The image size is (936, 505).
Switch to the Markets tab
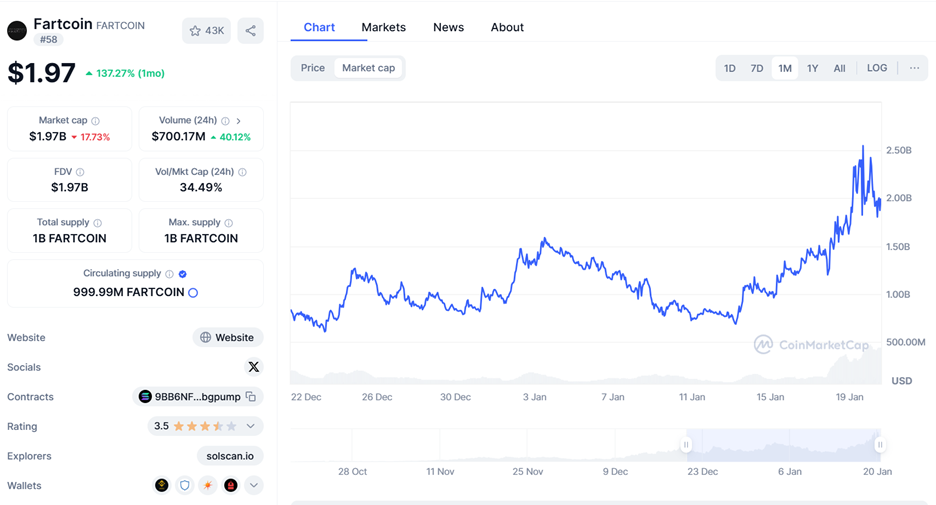tap(383, 27)
